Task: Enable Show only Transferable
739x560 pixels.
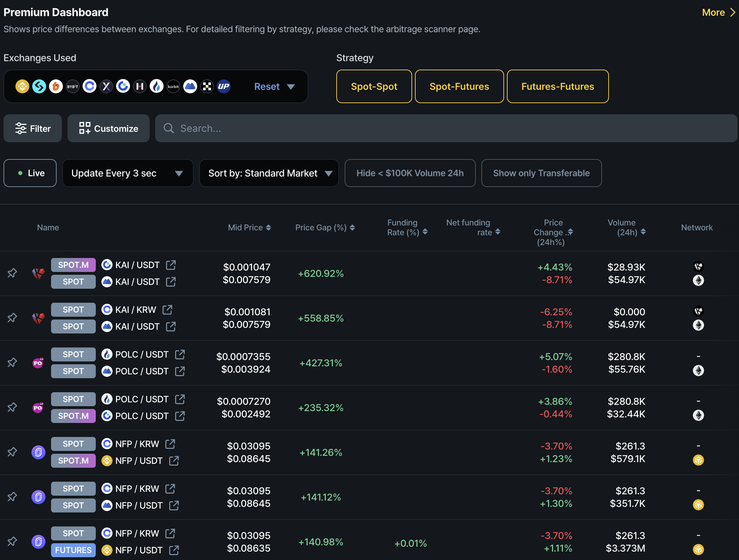Action: coord(541,173)
